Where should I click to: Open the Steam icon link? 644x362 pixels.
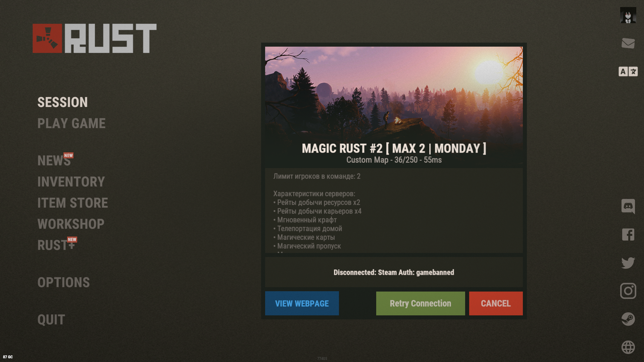pos(628,319)
